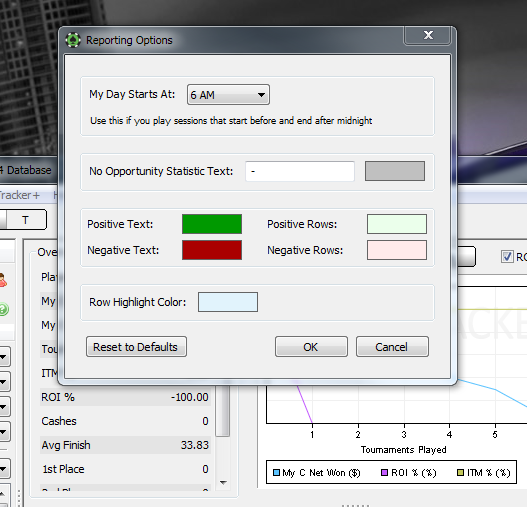Image resolution: width=527 pixels, height=507 pixels.
Task: Click the player avatar icon in left sidebar
Action: pos(3,280)
